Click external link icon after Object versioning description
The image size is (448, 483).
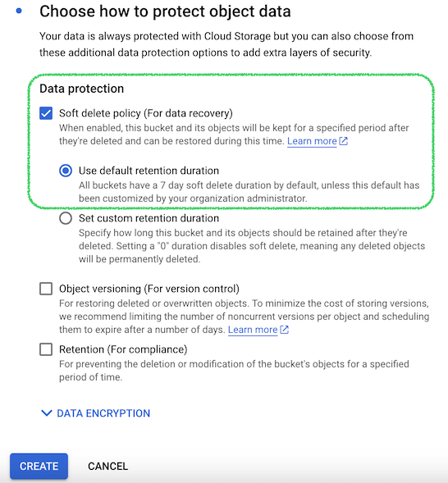pyautogui.click(x=284, y=330)
